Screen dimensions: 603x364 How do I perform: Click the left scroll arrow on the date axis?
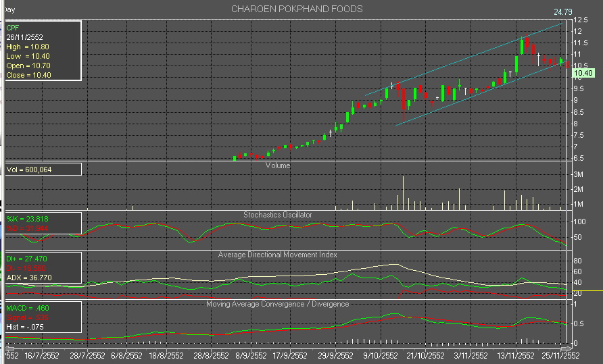click(x=9, y=348)
